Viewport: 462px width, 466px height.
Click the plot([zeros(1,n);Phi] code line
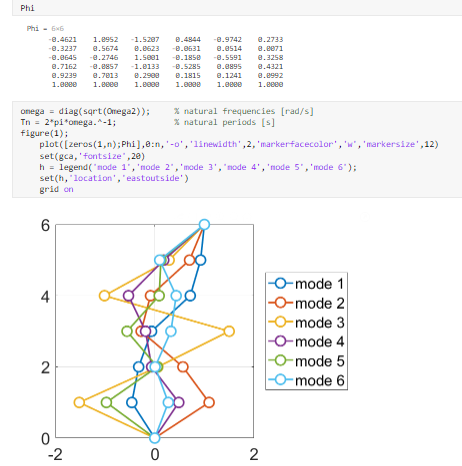click(239, 144)
